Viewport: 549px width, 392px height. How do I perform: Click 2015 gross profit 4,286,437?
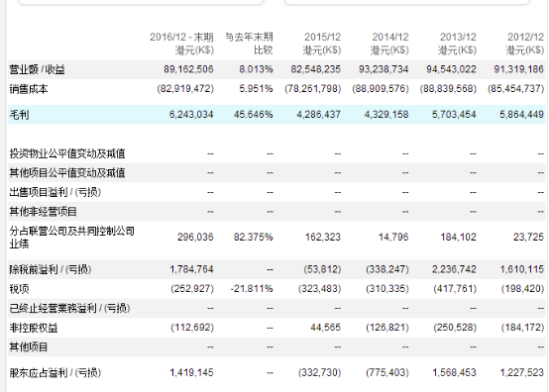point(319,115)
